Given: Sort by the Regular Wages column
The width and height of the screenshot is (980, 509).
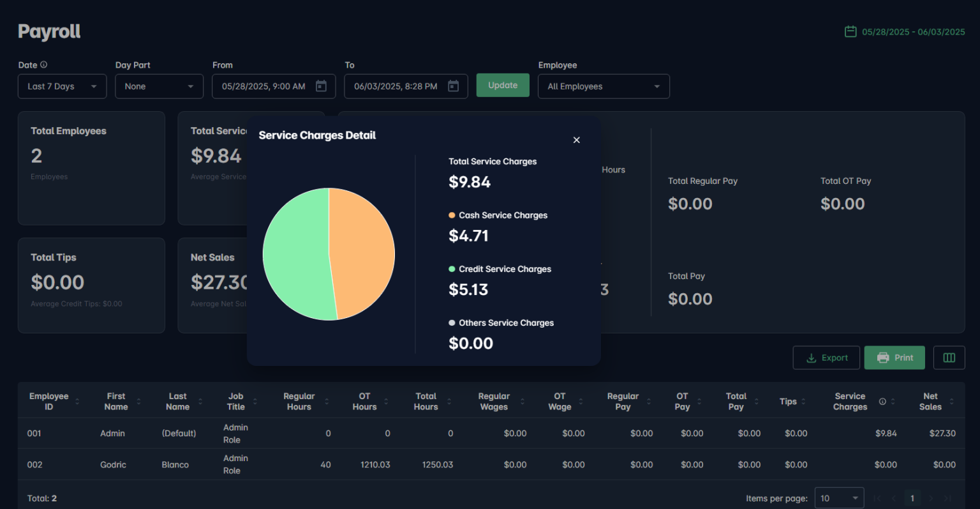Looking at the screenshot, I should coord(523,402).
